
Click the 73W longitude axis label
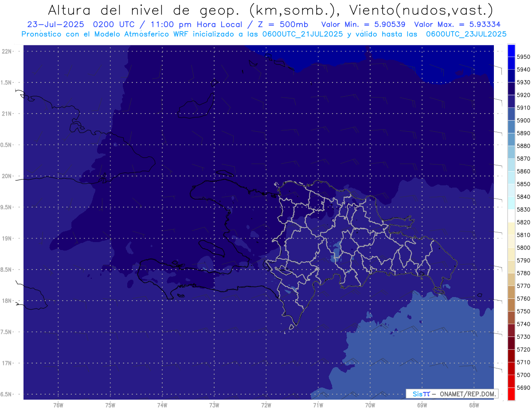(214, 405)
